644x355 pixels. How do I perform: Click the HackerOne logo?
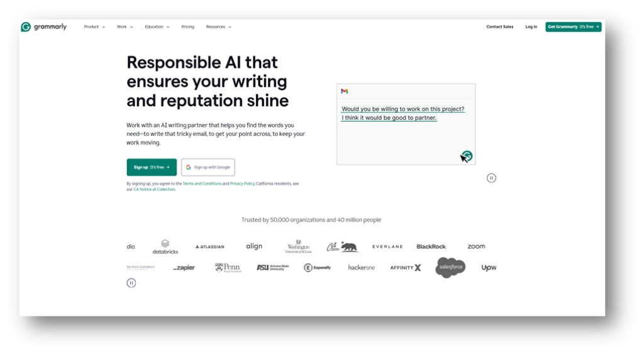(362, 268)
